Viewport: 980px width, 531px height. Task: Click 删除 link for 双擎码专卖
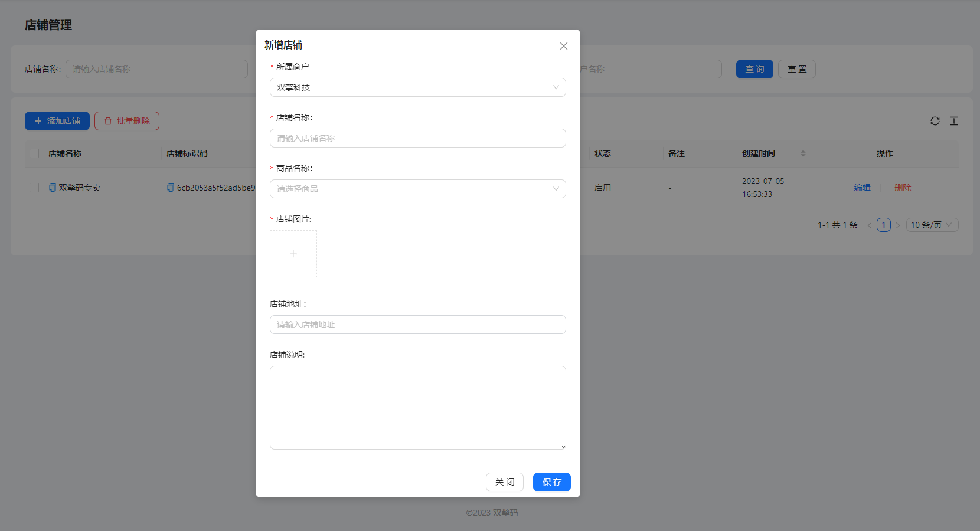coord(903,188)
